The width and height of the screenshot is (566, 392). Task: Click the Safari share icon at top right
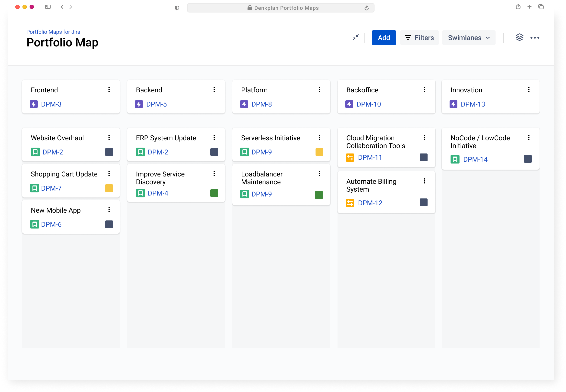[519, 7]
